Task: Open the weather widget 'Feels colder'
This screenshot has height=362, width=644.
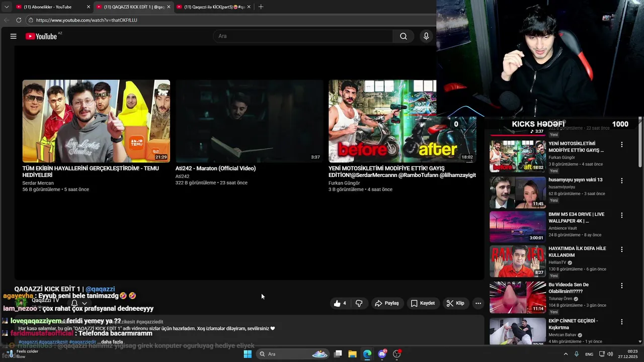Action: [23, 354]
